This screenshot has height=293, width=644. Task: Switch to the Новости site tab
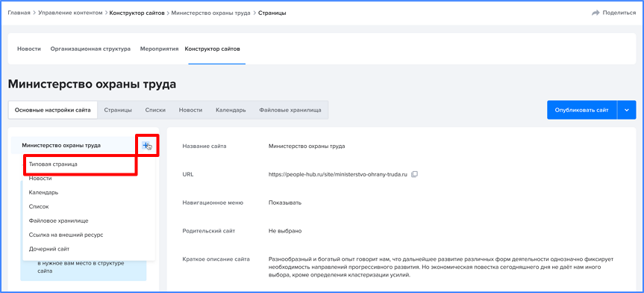click(190, 110)
